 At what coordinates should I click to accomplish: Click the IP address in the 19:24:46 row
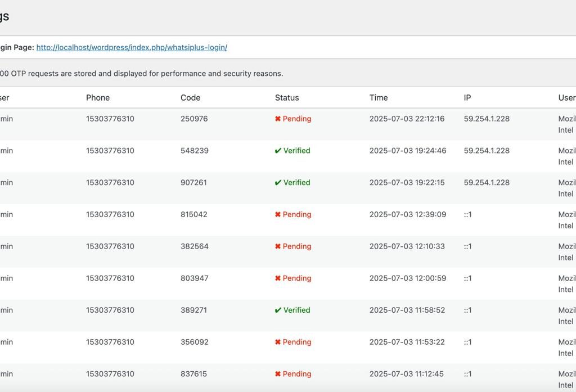click(x=487, y=151)
